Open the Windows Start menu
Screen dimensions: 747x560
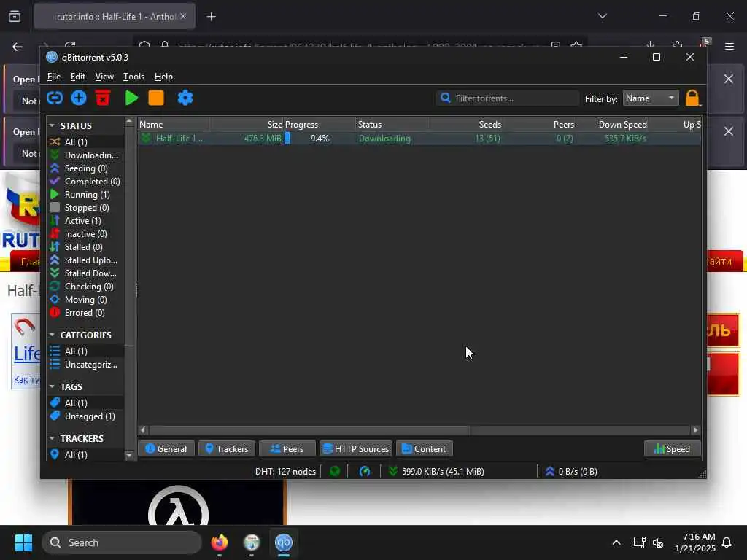coord(23,542)
